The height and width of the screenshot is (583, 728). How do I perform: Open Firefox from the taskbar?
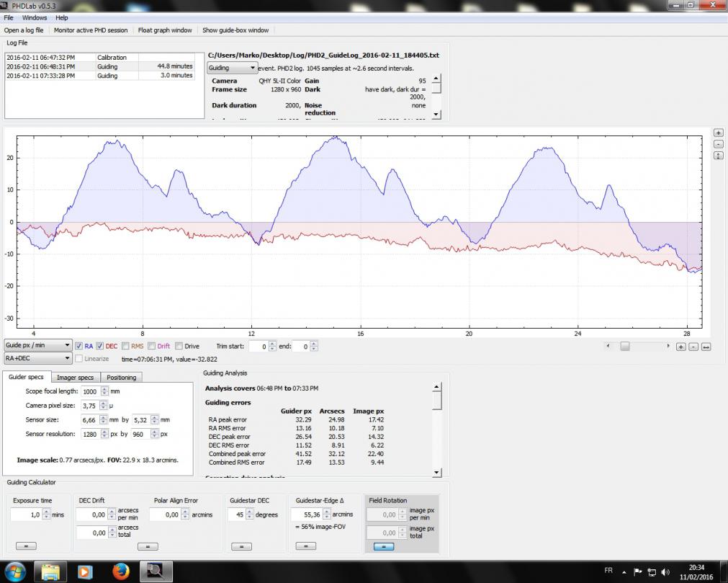click(x=121, y=571)
